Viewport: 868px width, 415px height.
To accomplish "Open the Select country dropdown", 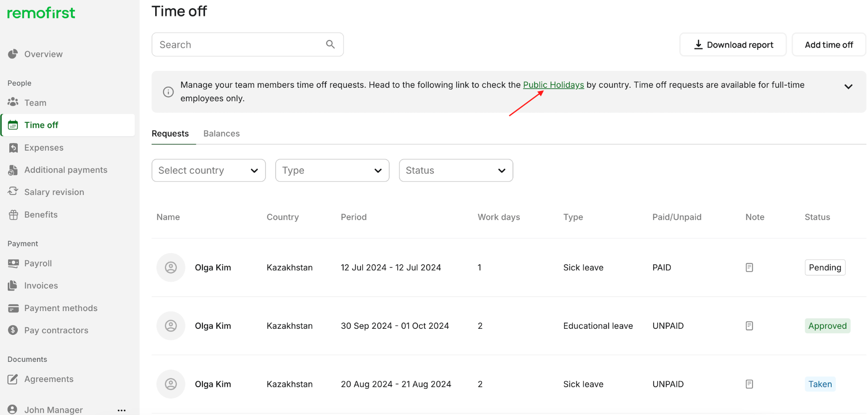I will (x=208, y=170).
